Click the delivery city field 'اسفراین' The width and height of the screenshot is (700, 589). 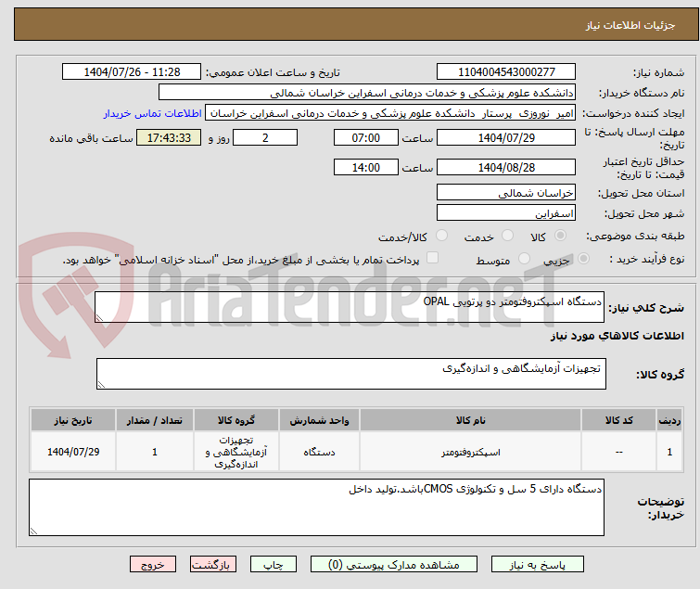(x=506, y=213)
